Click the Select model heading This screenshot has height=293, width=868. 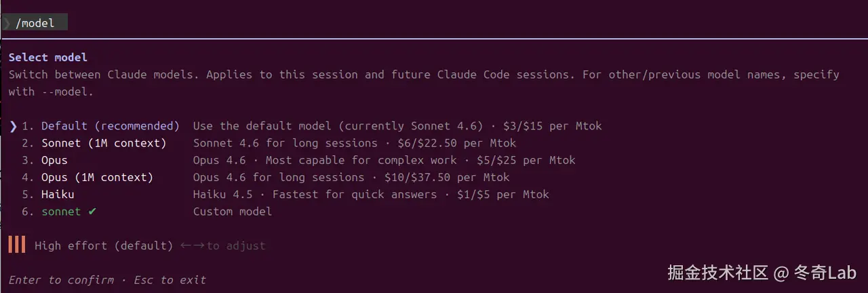[48, 58]
